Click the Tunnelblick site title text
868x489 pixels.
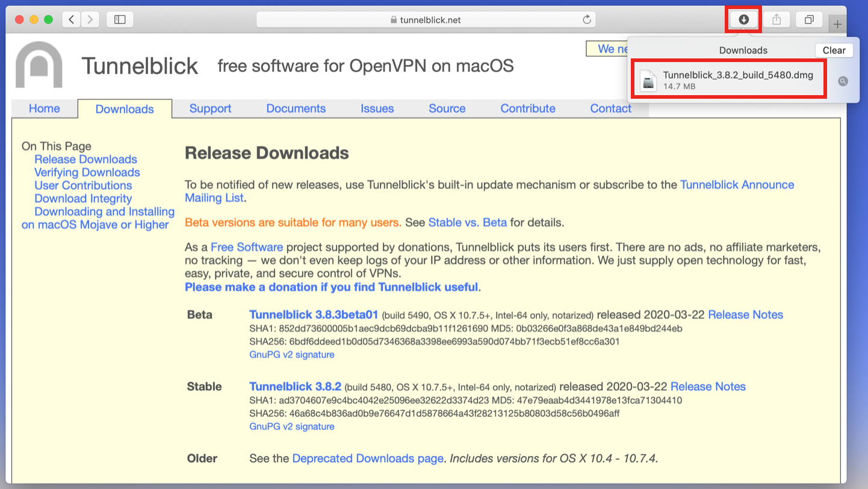click(140, 66)
